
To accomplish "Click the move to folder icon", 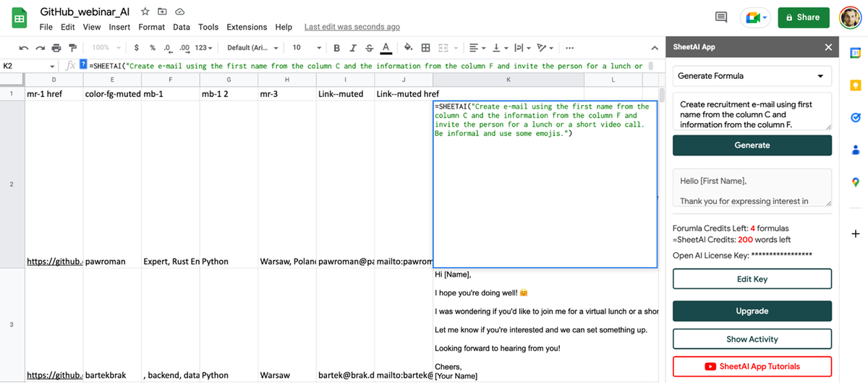I will click(162, 13).
